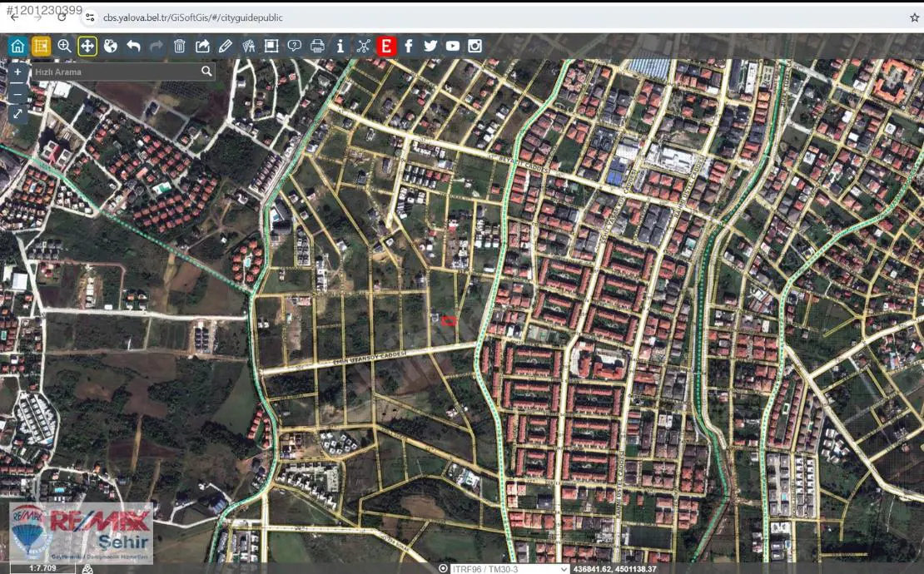Toggle full-screen map with diagonal arrows

click(17, 114)
